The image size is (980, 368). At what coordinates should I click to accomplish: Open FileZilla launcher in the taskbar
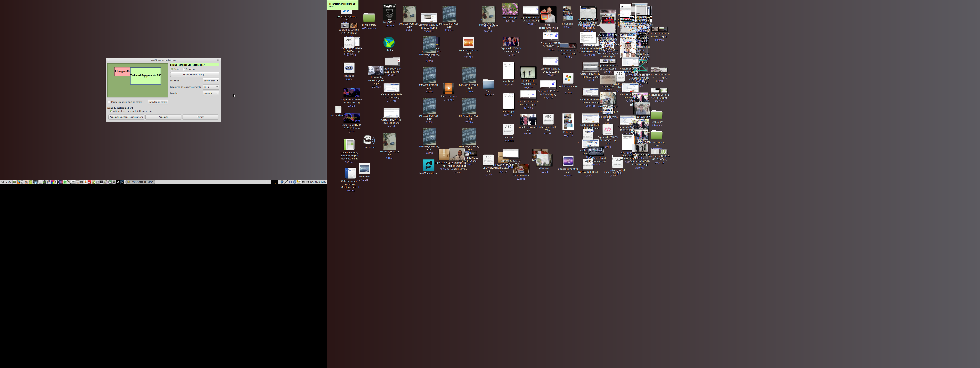click(x=89, y=182)
